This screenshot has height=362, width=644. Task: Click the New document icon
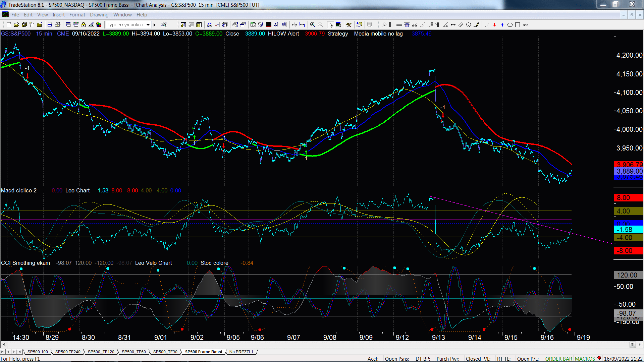point(9,25)
